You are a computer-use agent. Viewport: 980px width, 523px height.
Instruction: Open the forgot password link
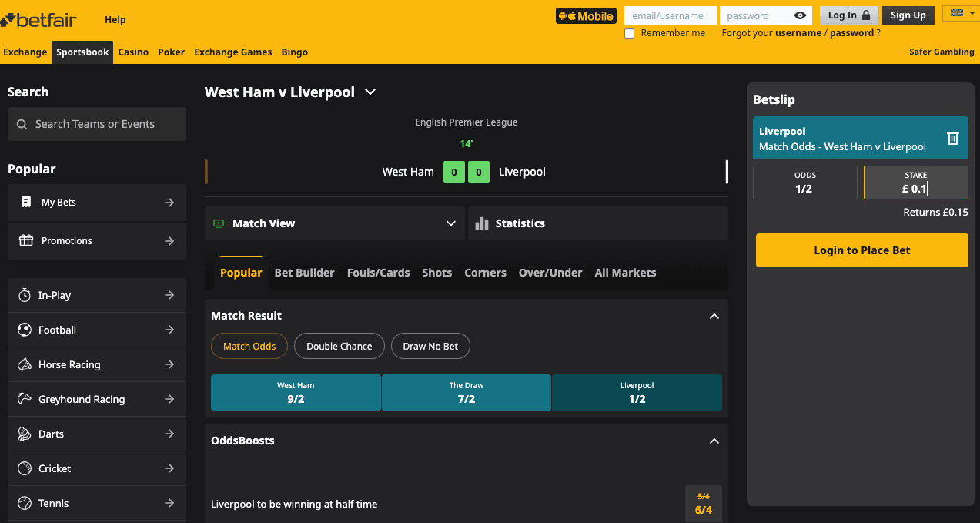pyautogui.click(x=851, y=33)
